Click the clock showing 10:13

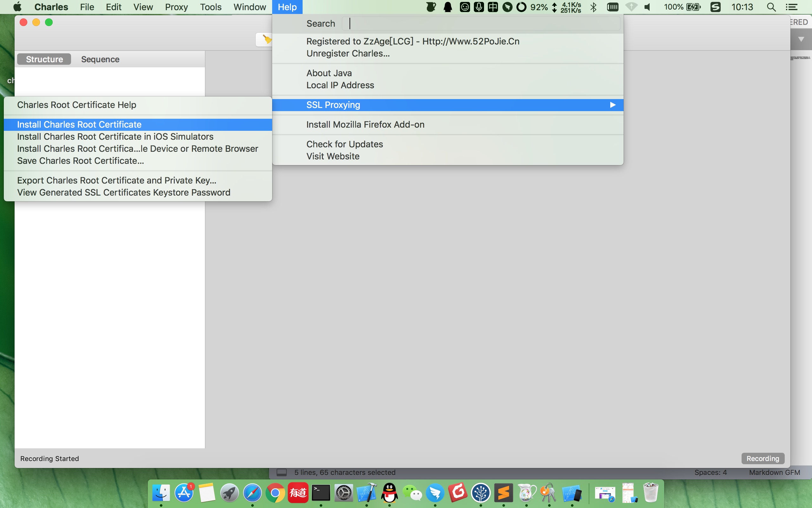tap(742, 7)
